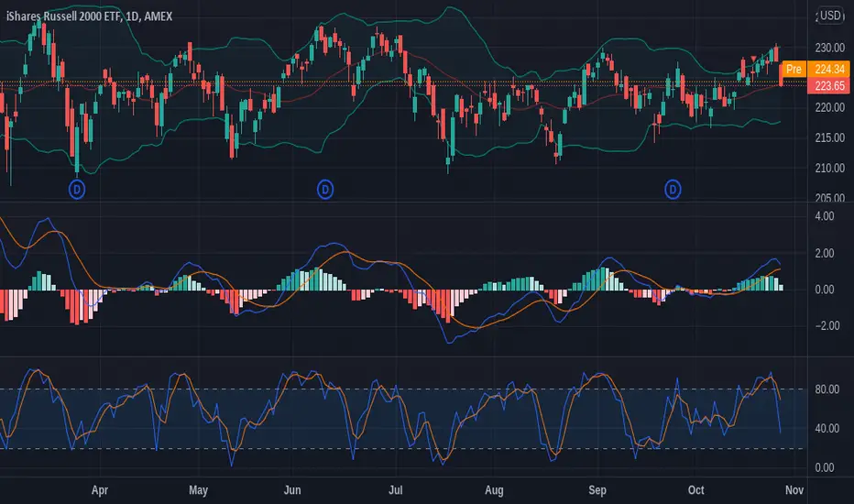Screen dimensions: 854x504
Task: Click the 210.00 price axis label
Action: pyautogui.click(x=829, y=168)
